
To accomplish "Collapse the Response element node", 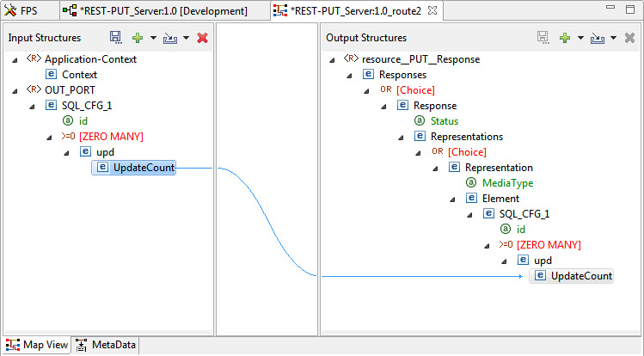I will pyautogui.click(x=384, y=107).
